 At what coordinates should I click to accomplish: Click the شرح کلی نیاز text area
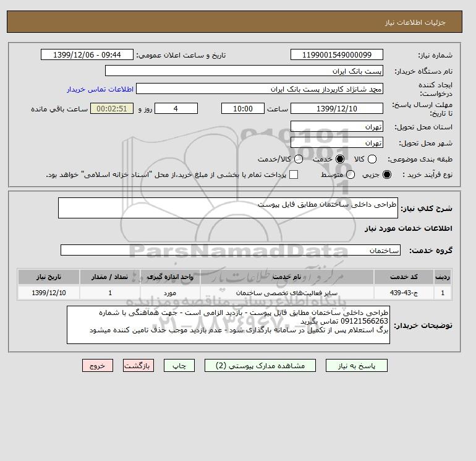point(228,208)
